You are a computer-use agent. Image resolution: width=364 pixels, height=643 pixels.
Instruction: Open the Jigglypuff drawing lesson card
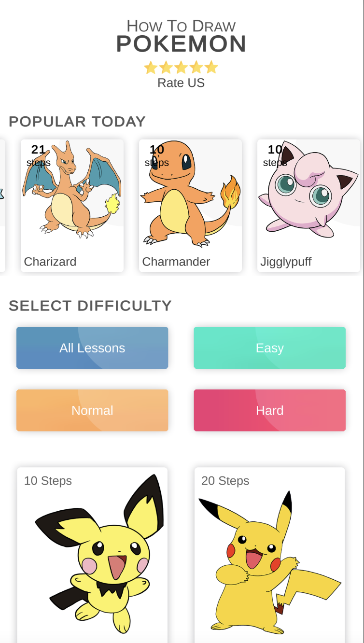(308, 205)
